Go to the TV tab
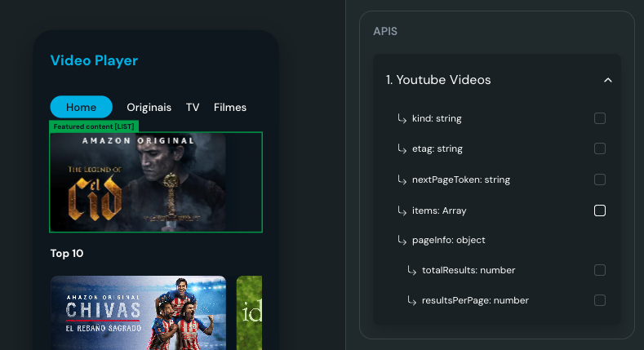Viewport: 644px width, 350px height. (193, 107)
